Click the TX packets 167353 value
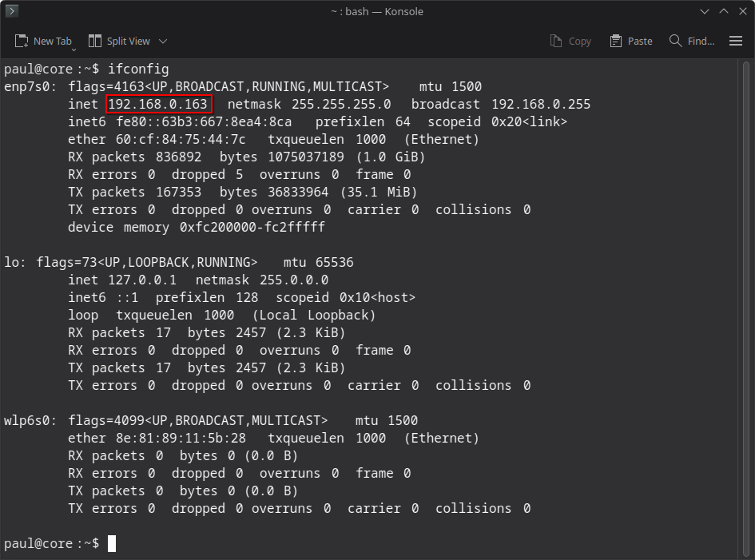The image size is (755, 560). click(x=179, y=192)
